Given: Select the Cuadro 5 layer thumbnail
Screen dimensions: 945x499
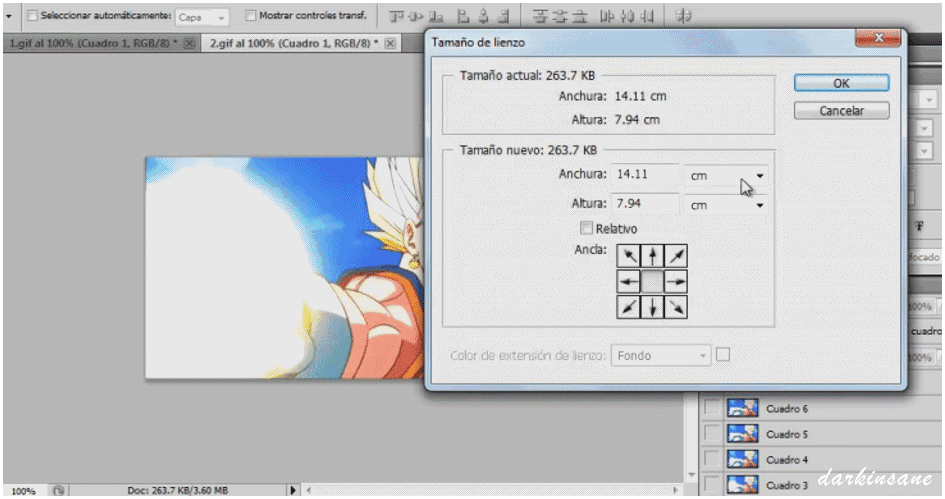Looking at the screenshot, I should coord(742,434).
